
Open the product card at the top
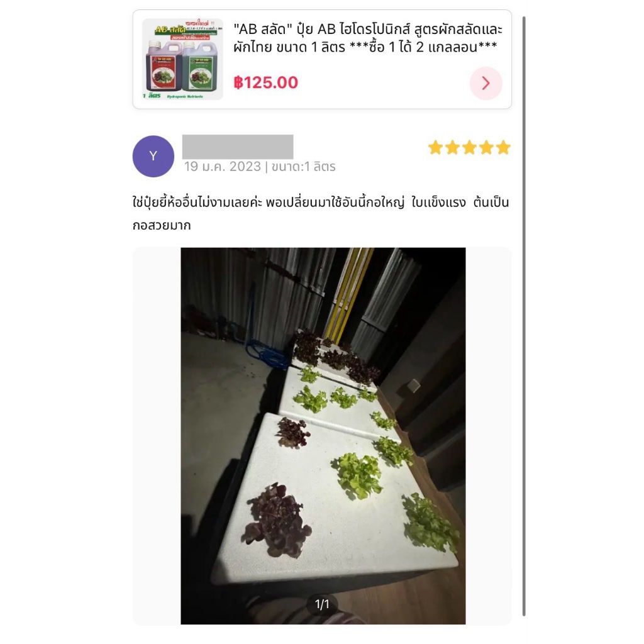322,59
